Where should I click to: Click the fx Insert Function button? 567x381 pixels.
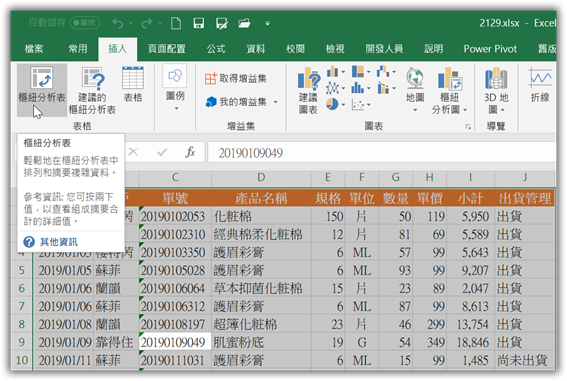[x=190, y=152]
